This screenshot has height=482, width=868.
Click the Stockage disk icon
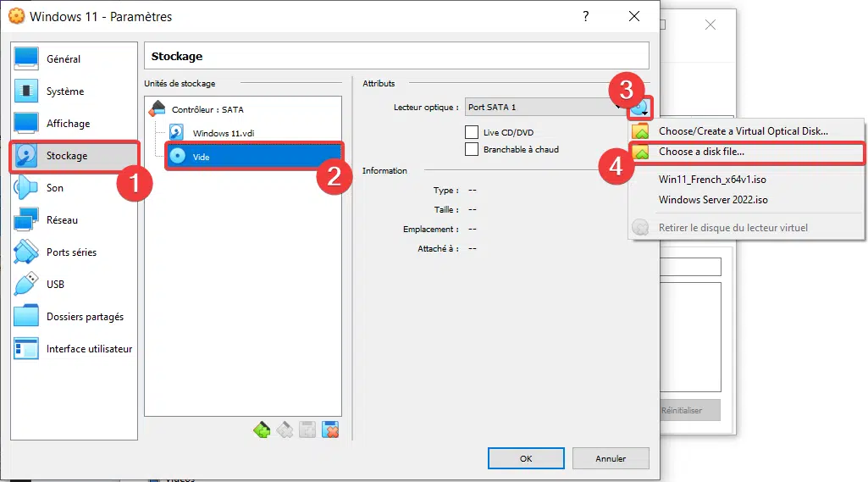26,156
